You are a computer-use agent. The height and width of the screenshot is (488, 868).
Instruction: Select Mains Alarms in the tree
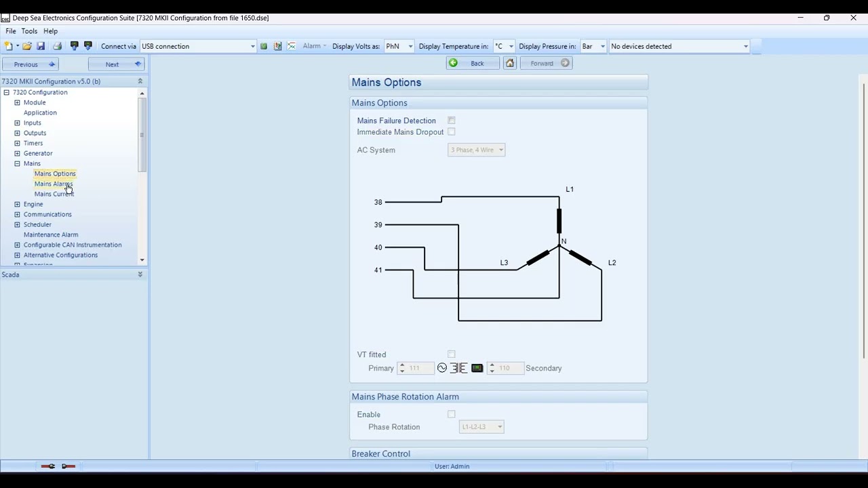(x=53, y=184)
